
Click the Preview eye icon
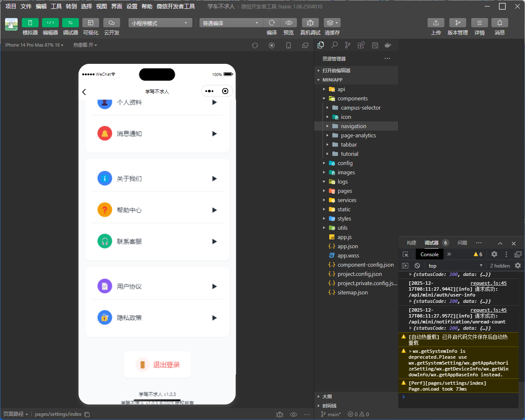click(x=289, y=23)
